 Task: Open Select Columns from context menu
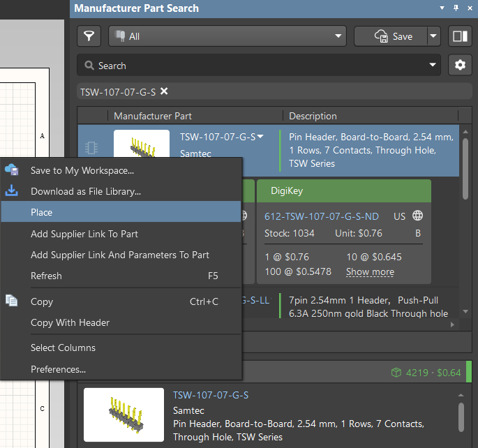[x=121, y=348]
